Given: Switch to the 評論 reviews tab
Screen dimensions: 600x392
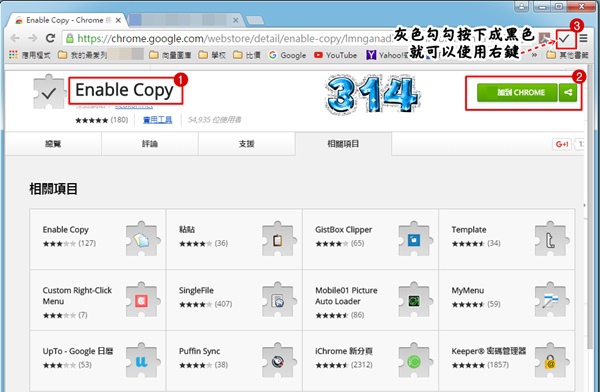Looking at the screenshot, I should (150, 144).
